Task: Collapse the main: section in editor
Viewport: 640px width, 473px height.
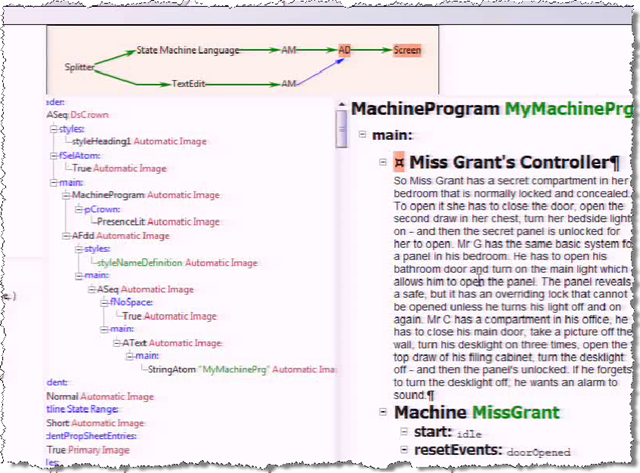Action: tap(362, 134)
